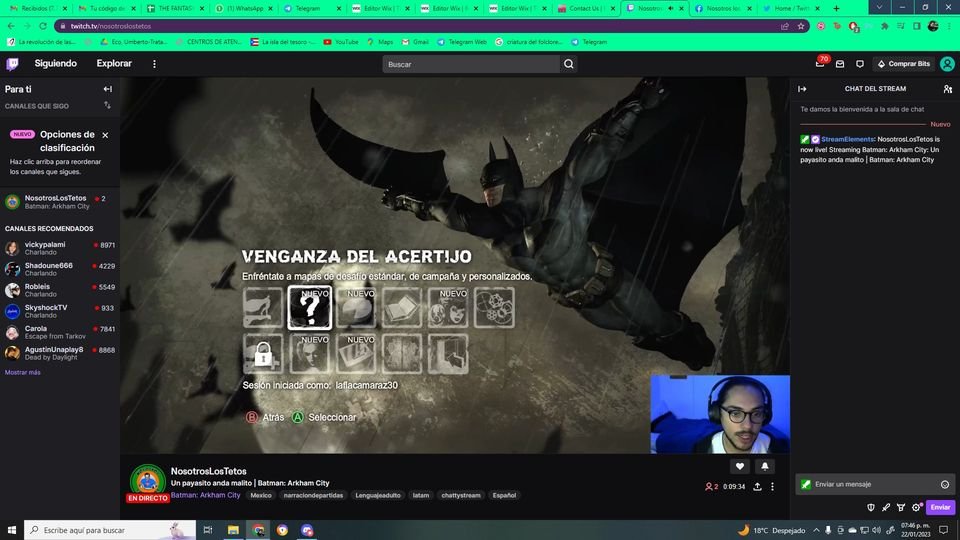This screenshot has width=960, height=540.
Task: Open vickypalami recommended channel
Action: pyautogui.click(x=59, y=248)
